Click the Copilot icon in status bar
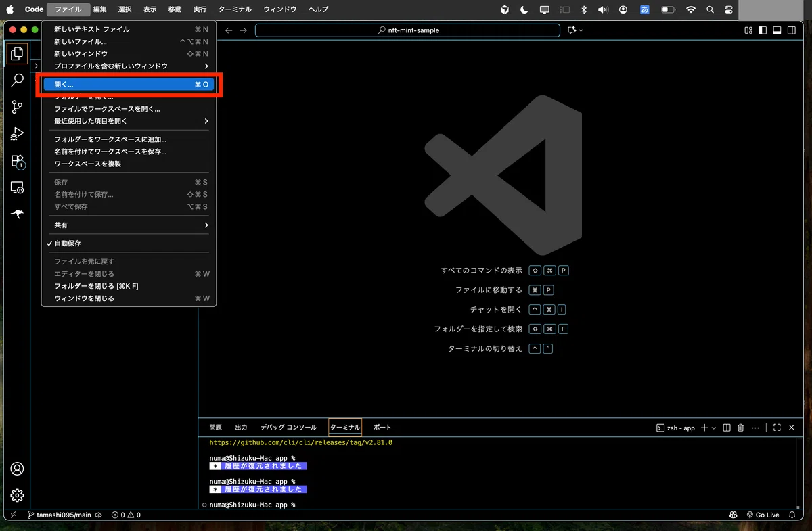The image size is (812, 531). coord(734,515)
